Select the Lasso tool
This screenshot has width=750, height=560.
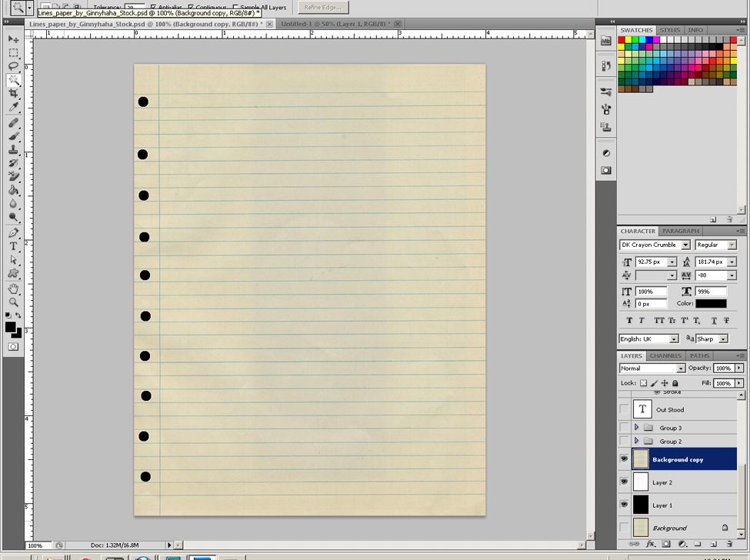(x=12, y=65)
